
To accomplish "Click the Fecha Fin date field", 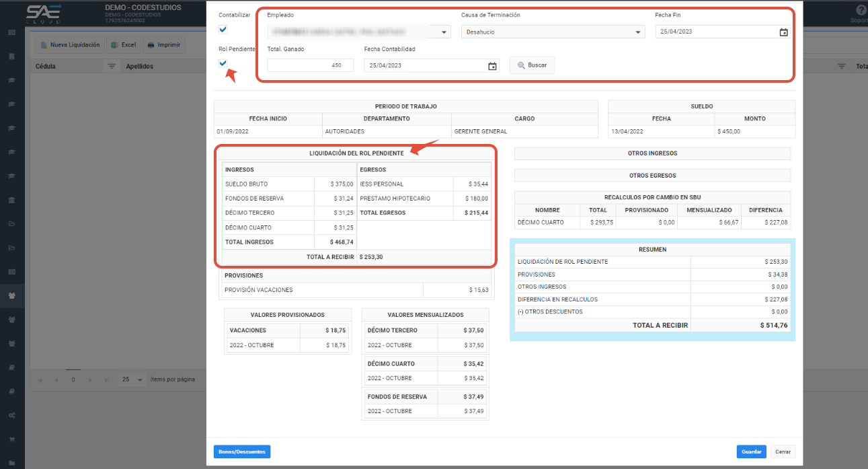I will pos(717,32).
